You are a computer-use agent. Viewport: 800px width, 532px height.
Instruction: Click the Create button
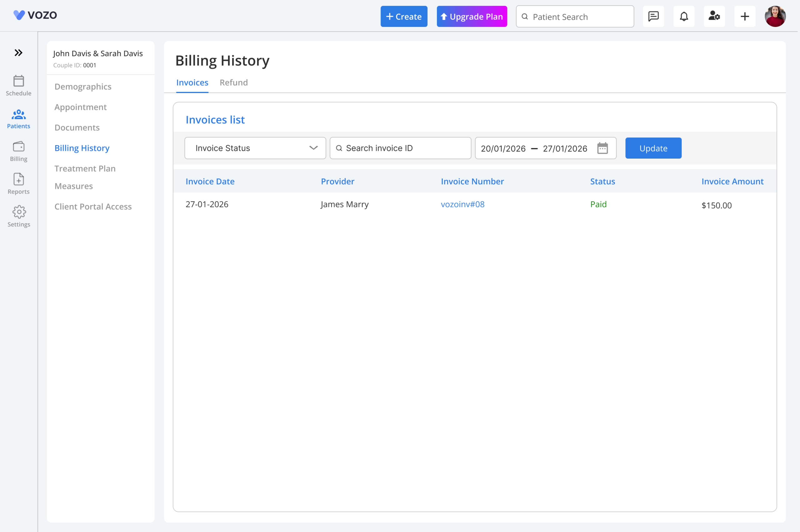(x=404, y=16)
